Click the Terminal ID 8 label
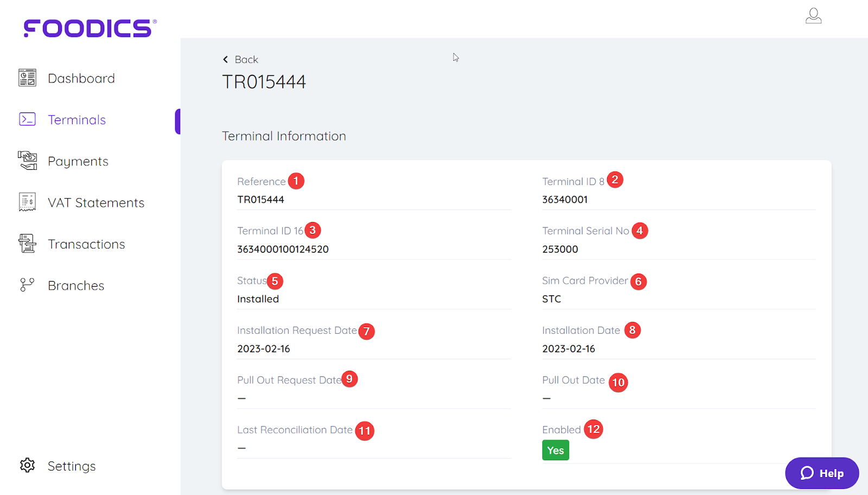The image size is (868, 495). point(573,182)
